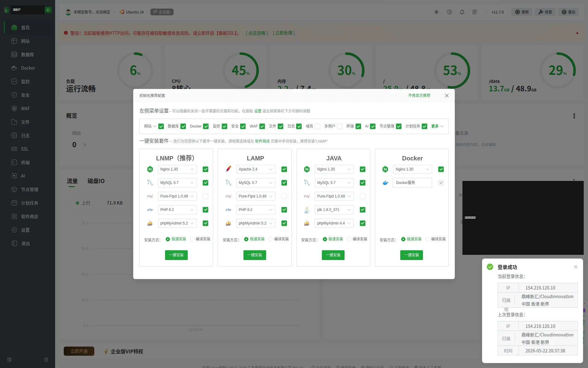Screen dimensions: 588x368
Task: Collapse sidebar using bottom-left menu icon
Action: click(x=9, y=359)
